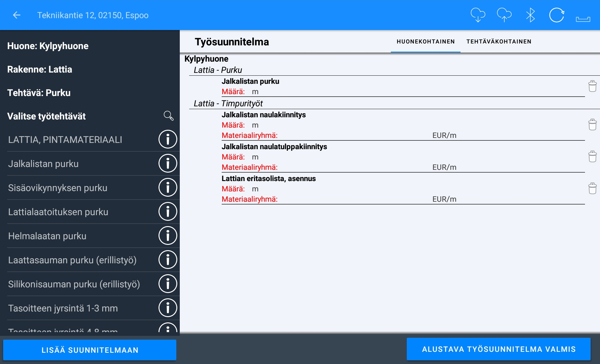Select Lattialaatoituksen purku task
600x364 pixels.
tap(58, 212)
